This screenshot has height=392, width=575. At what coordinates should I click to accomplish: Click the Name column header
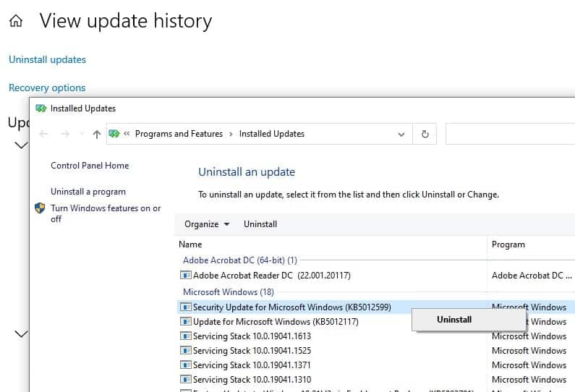pos(191,244)
